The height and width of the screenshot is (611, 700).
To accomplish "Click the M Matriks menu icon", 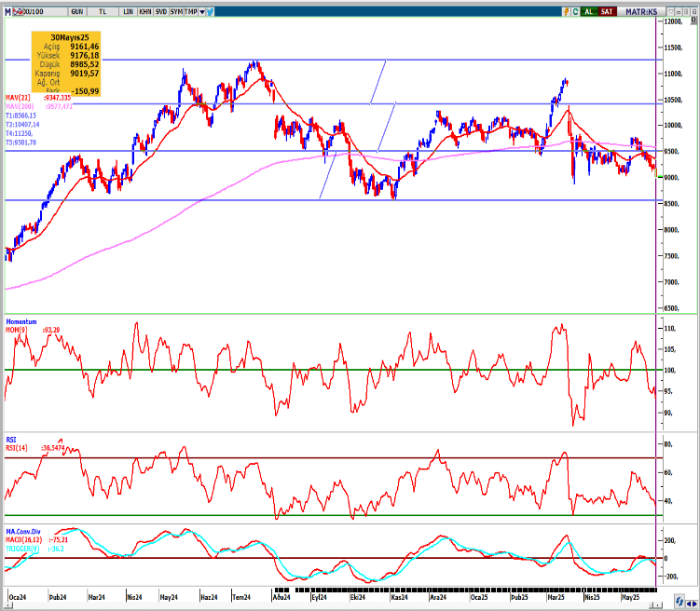I will (x=7, y=11).
